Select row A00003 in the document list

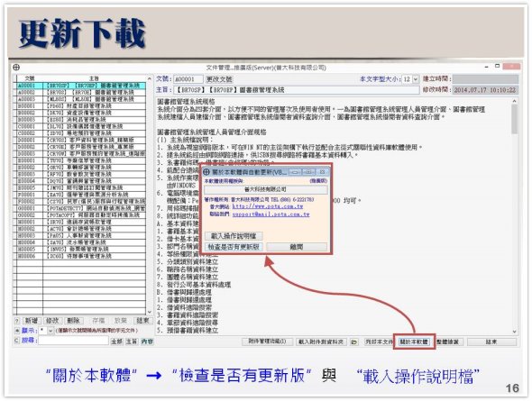click(81, 99)
